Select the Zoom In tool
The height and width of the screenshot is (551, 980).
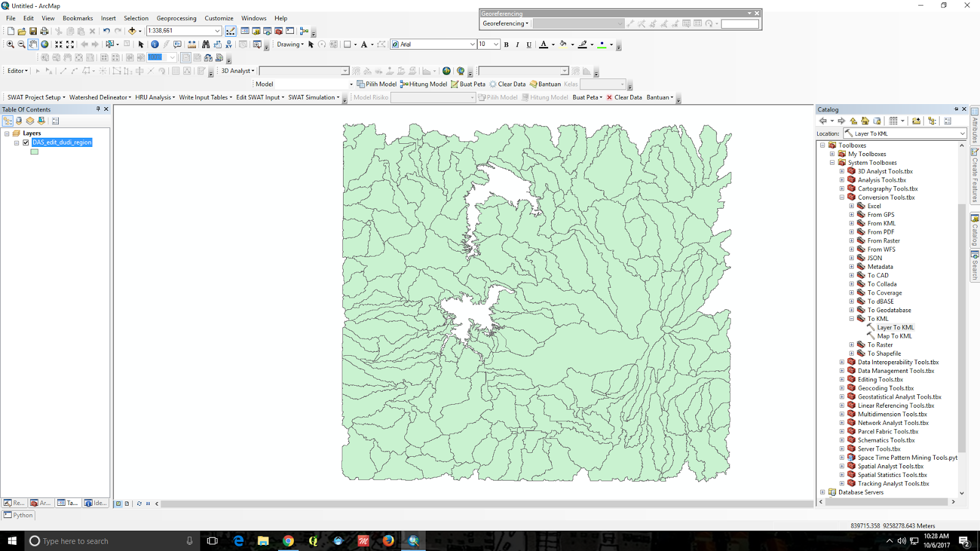pos(10,44)
